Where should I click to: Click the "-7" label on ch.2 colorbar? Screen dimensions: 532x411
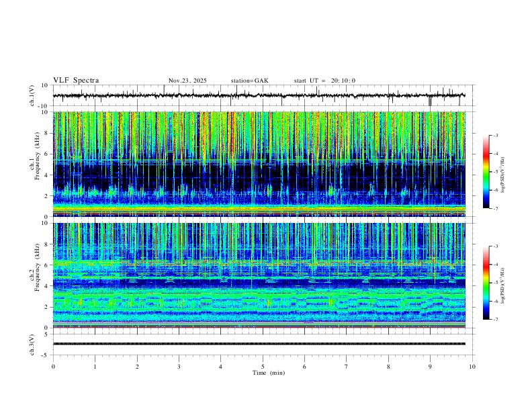[496, 320]
